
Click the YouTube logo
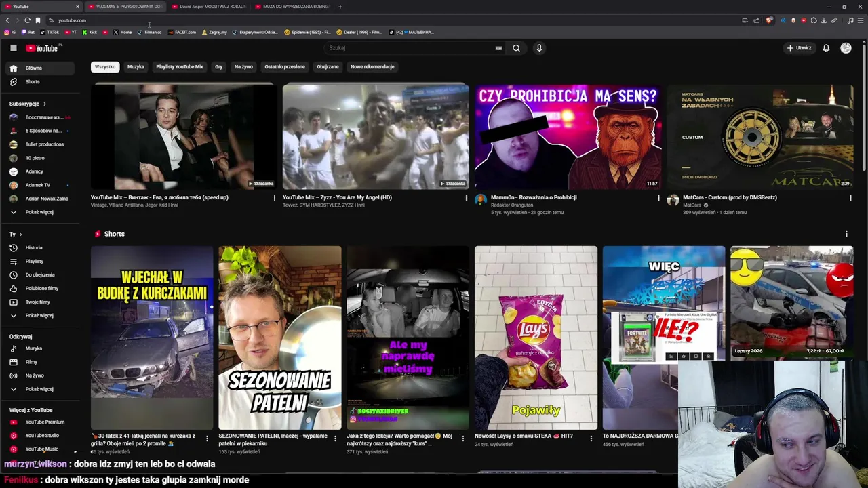[x=42, y=48]
